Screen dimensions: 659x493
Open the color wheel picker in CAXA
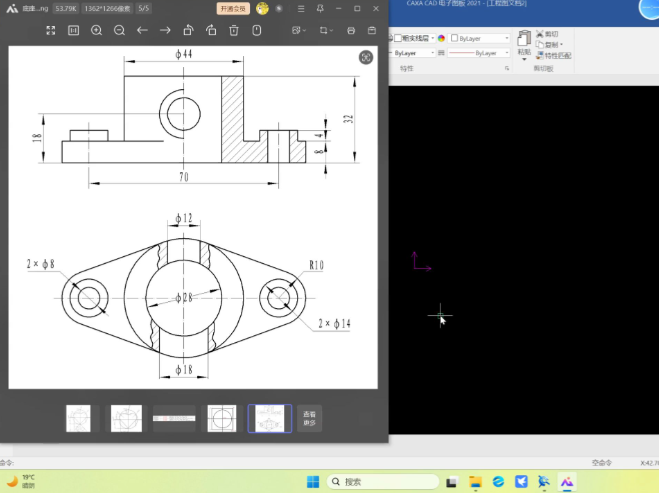441,38
